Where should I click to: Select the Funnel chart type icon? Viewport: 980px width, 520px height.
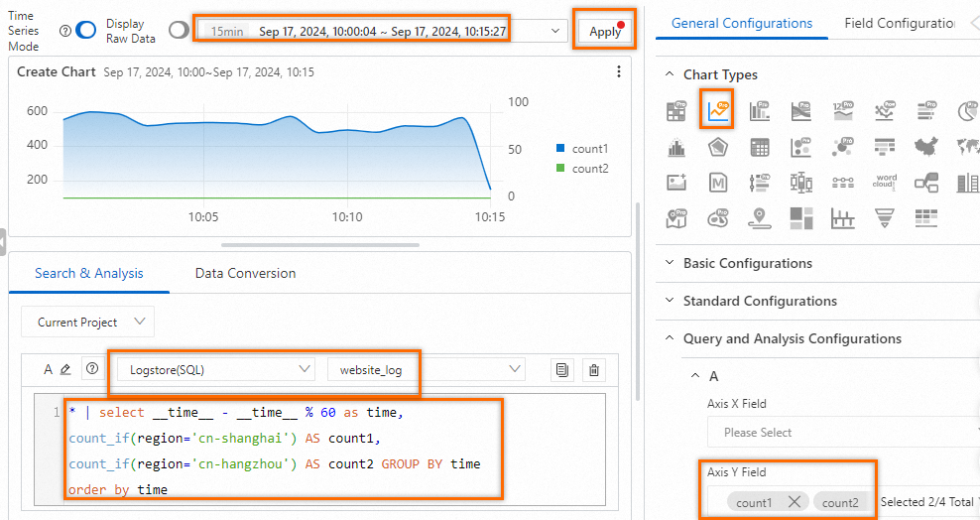885,218
